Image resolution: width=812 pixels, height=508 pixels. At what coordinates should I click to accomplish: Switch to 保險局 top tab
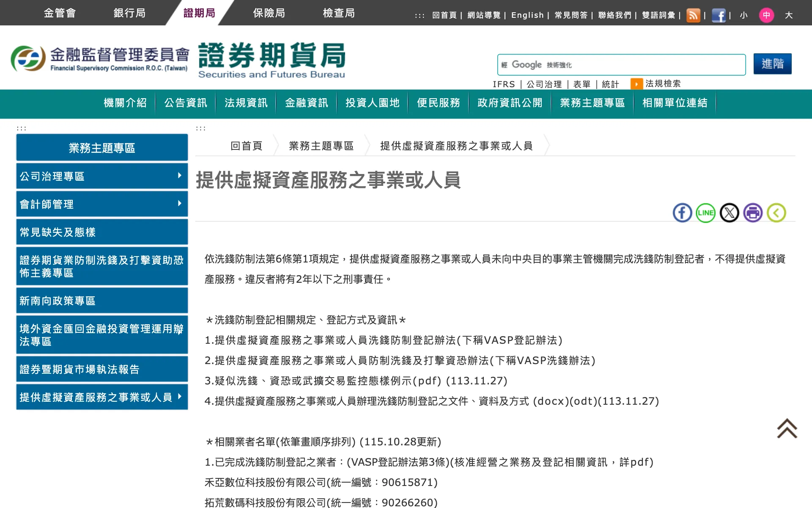pos(269,13)
